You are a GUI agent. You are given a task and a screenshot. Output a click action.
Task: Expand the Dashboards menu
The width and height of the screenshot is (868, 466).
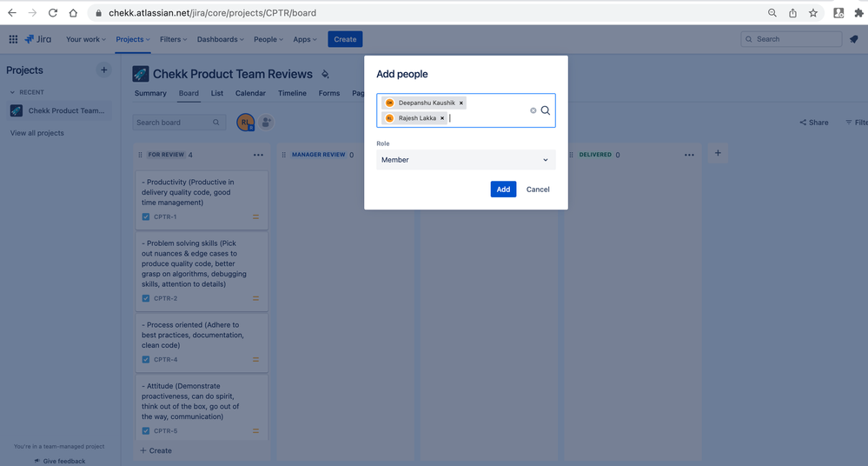click(x=221, y=39)
